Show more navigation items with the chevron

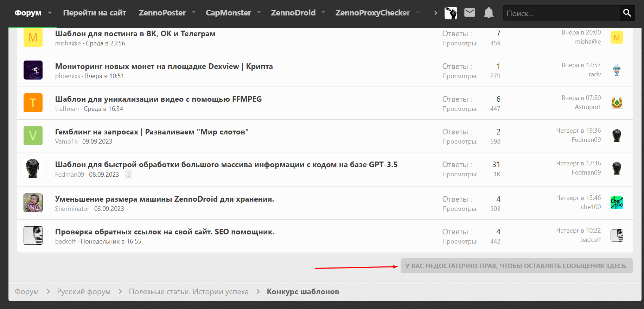point(436,13)
